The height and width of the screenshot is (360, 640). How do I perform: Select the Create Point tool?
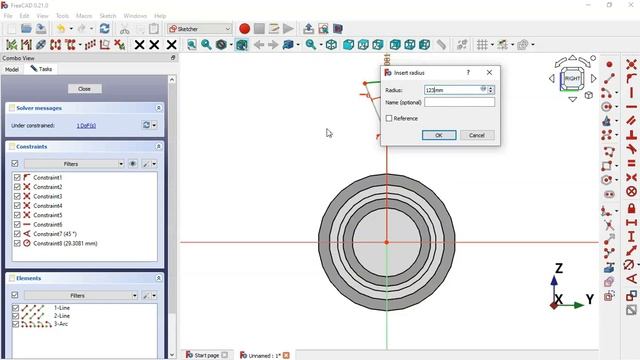tap(609, 64)
